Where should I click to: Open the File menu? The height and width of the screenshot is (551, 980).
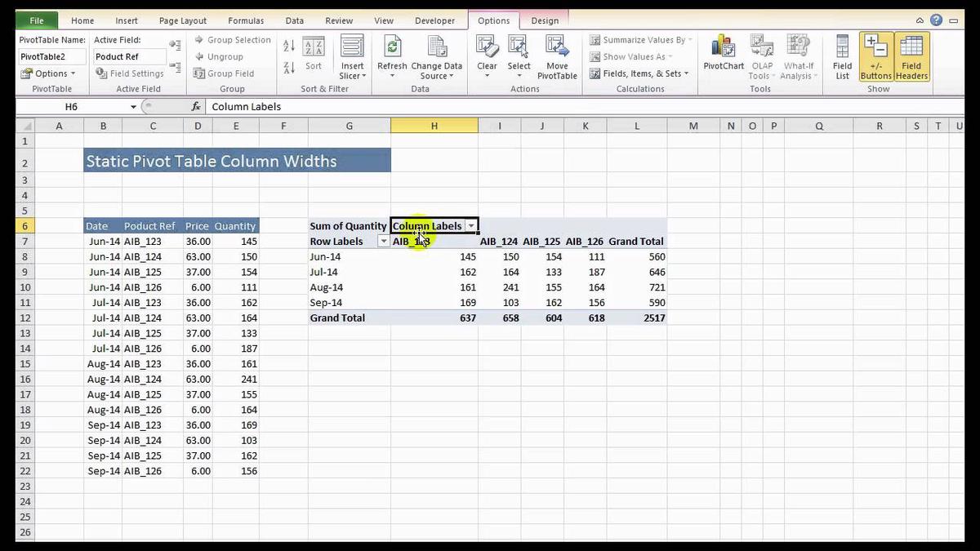tap(37, 20)
